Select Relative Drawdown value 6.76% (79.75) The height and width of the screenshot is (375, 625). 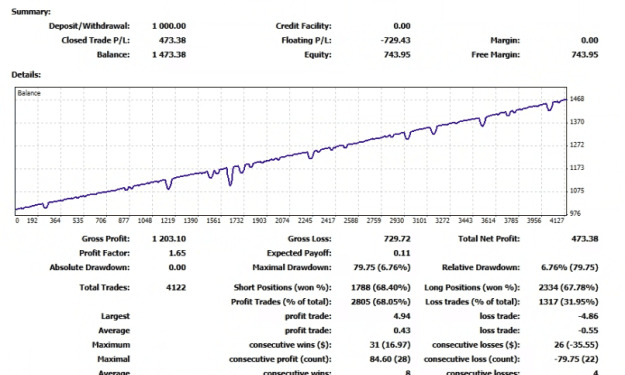(x=570, y=267)
